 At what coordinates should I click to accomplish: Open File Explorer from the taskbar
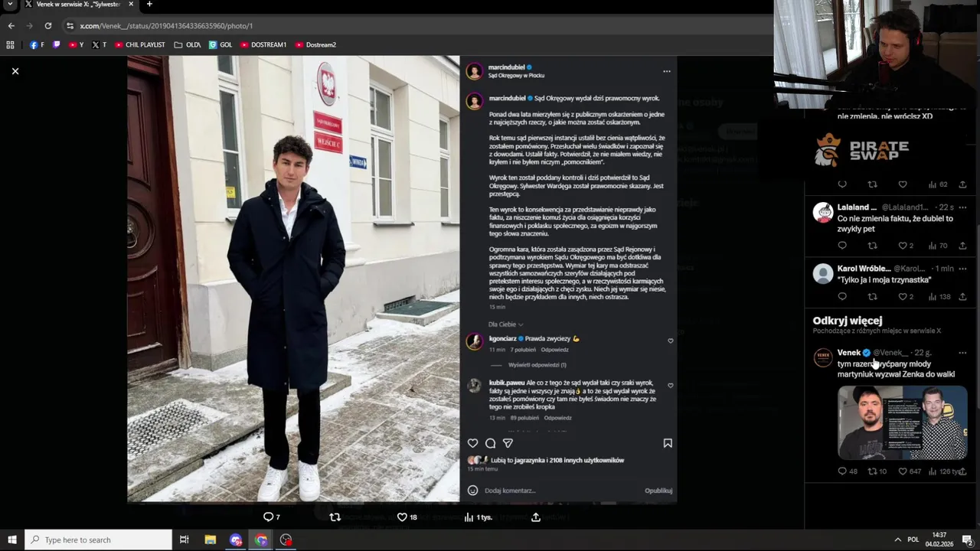pyautogui.click(x=211, y=540)
